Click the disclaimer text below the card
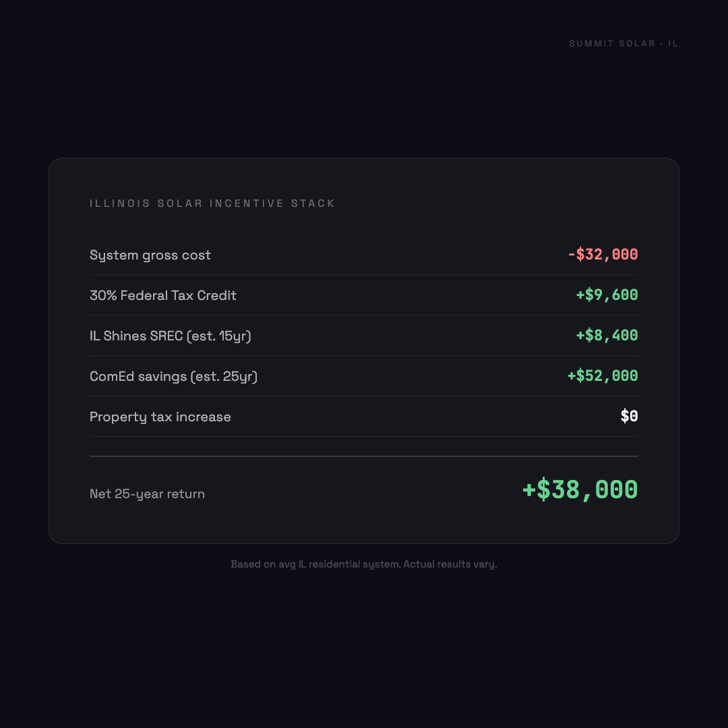 tap(364, 564)
